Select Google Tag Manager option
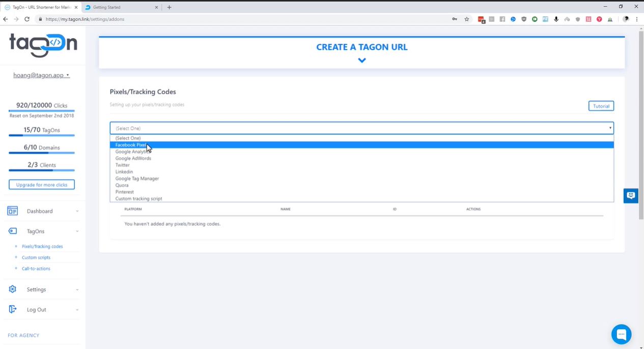This screenshot has height=349, width=644. [362, 179]
